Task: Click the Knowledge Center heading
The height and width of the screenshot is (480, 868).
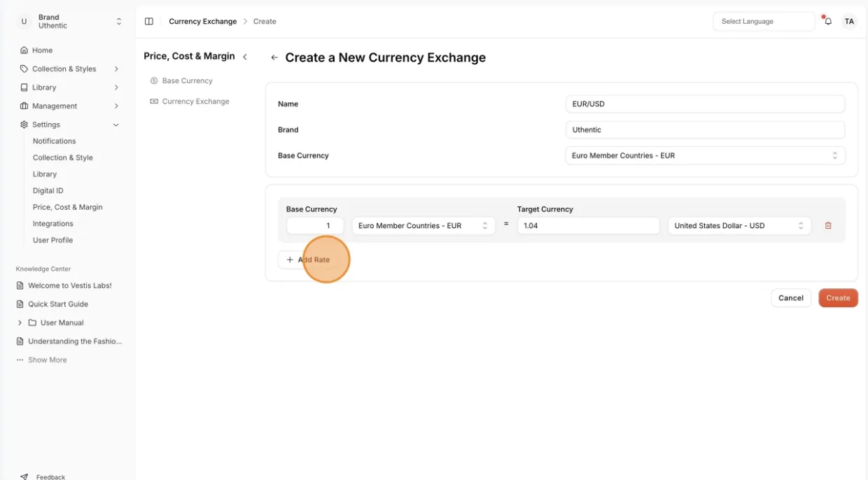Action: [x=43, y=269]
